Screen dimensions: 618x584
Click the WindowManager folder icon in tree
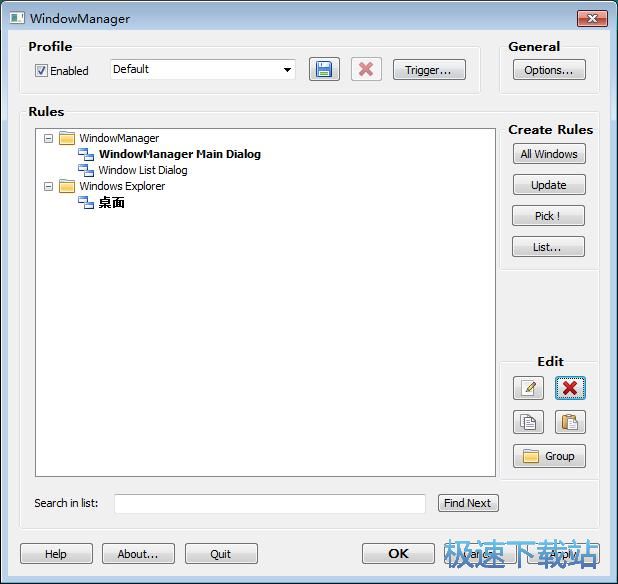coord(67,138)
